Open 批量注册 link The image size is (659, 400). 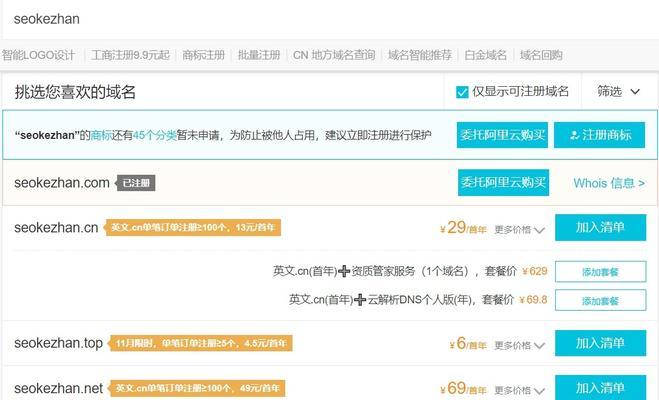(x=259, y=55)
